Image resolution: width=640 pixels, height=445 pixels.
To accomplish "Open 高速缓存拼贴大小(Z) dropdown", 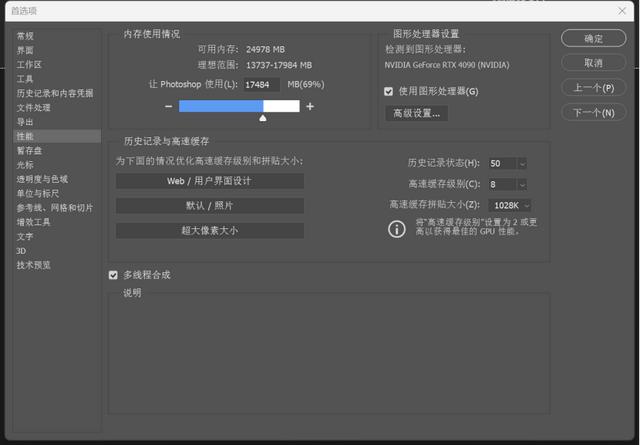I will [x=510, y=205].
